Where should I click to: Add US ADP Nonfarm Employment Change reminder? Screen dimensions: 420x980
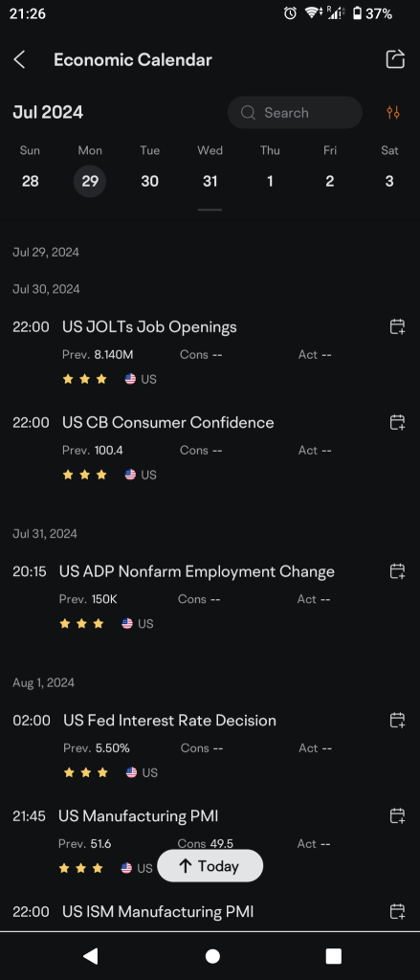397,571
